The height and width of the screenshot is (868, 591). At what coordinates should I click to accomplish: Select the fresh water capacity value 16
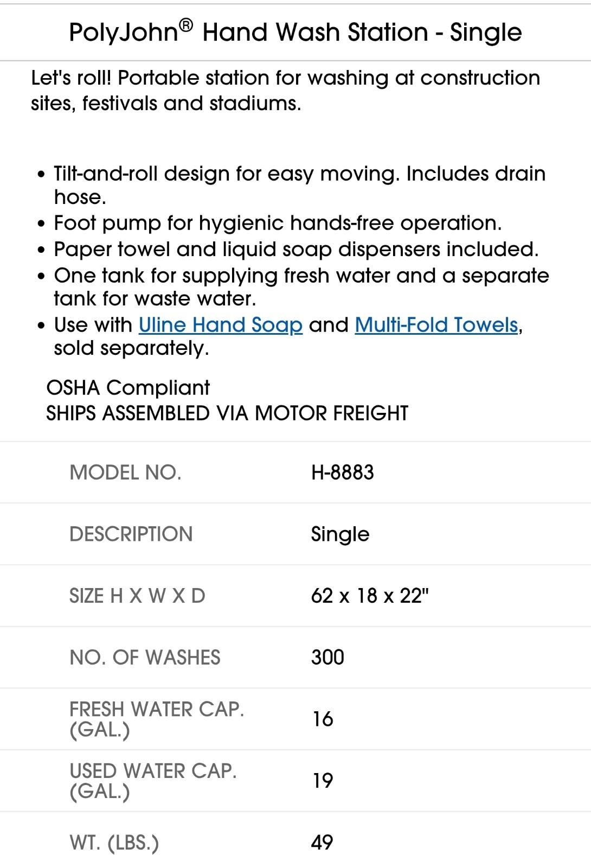[x=323, y=719]
